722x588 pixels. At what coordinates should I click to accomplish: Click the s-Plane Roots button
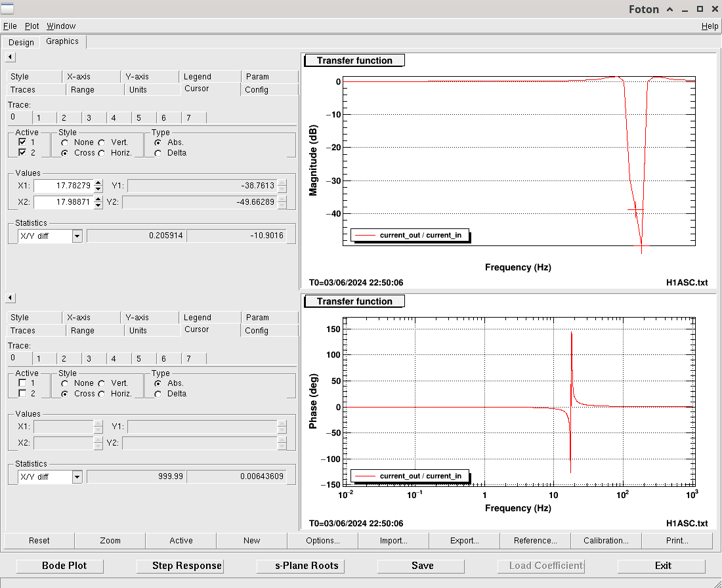click(308, 566)
